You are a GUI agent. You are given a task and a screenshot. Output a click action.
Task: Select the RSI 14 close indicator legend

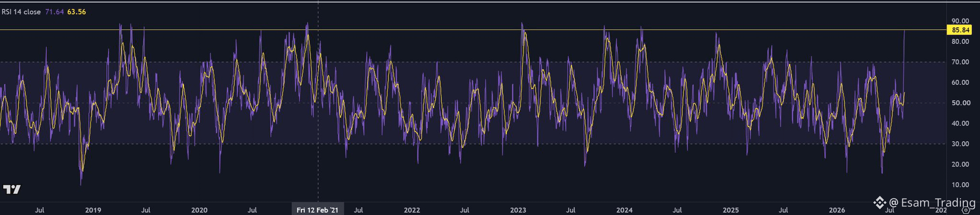pos(22,12)
